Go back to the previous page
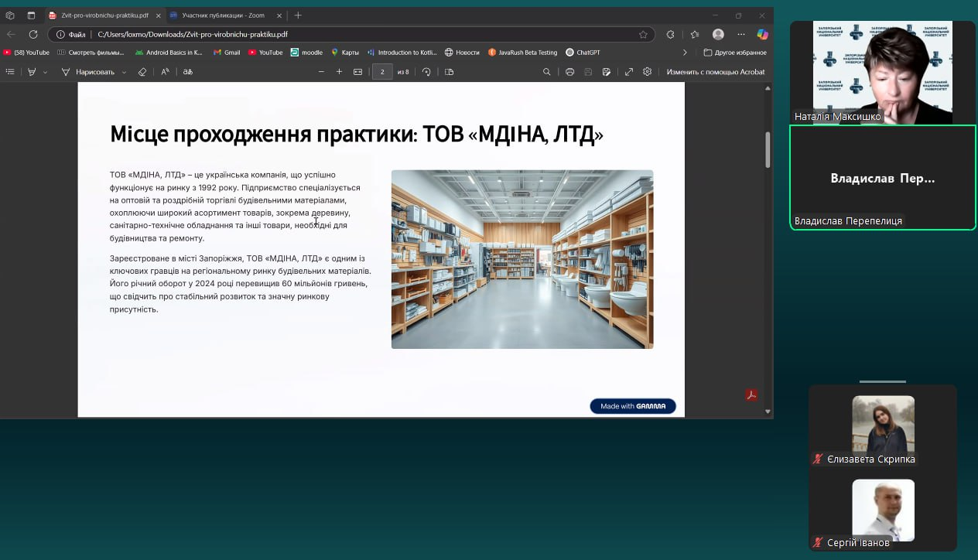Screen dimensions: 978x560 tap(11, 34)
